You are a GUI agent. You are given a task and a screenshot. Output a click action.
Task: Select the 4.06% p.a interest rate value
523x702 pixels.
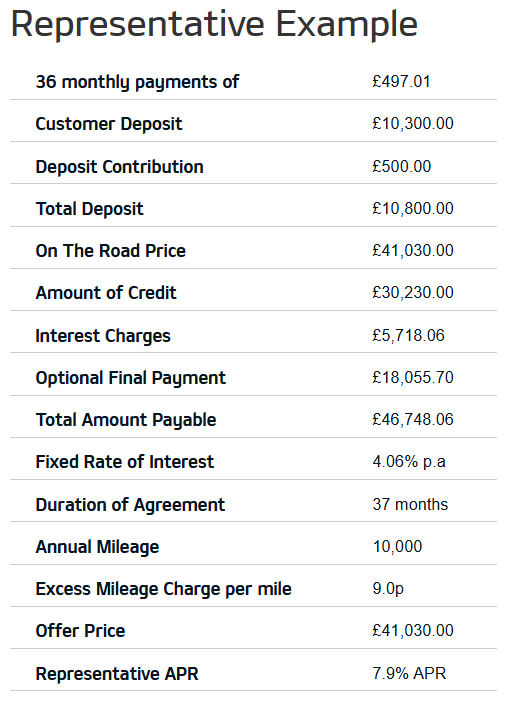(409, 462)
